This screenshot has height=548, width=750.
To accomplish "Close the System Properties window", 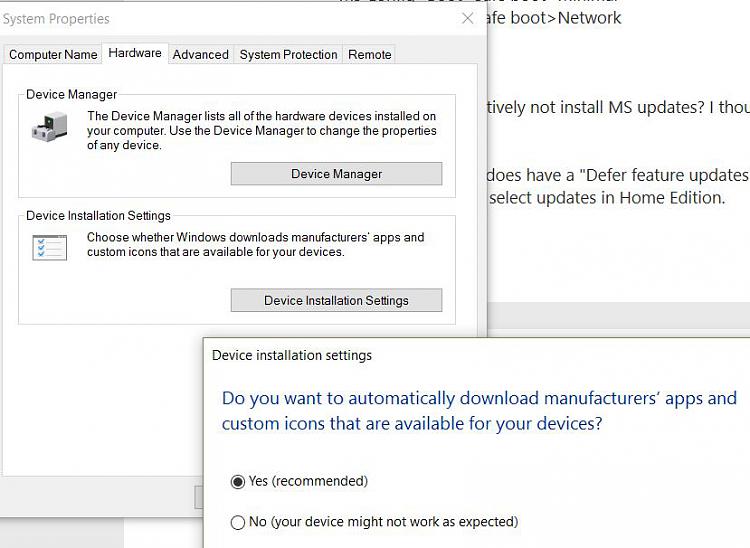I will click(468, 19).
